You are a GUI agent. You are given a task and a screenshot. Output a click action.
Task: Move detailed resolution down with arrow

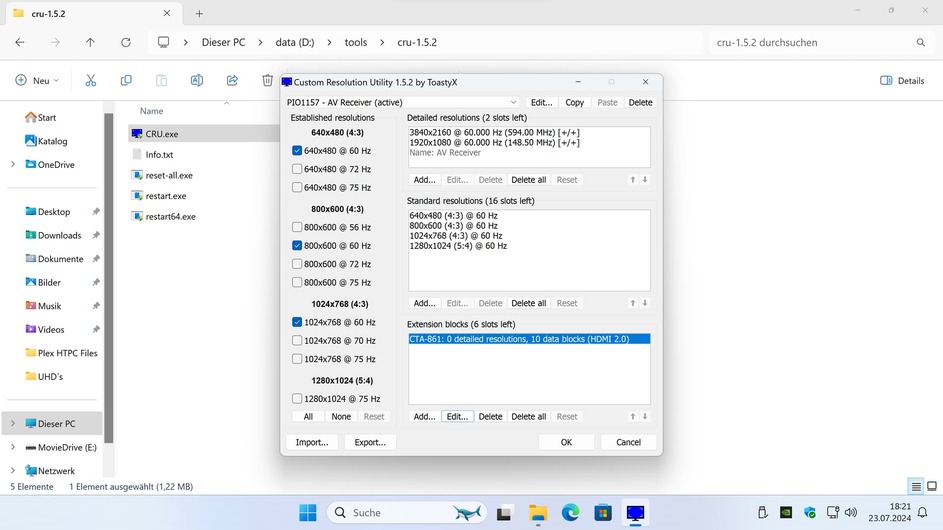[x=645, y=180]
